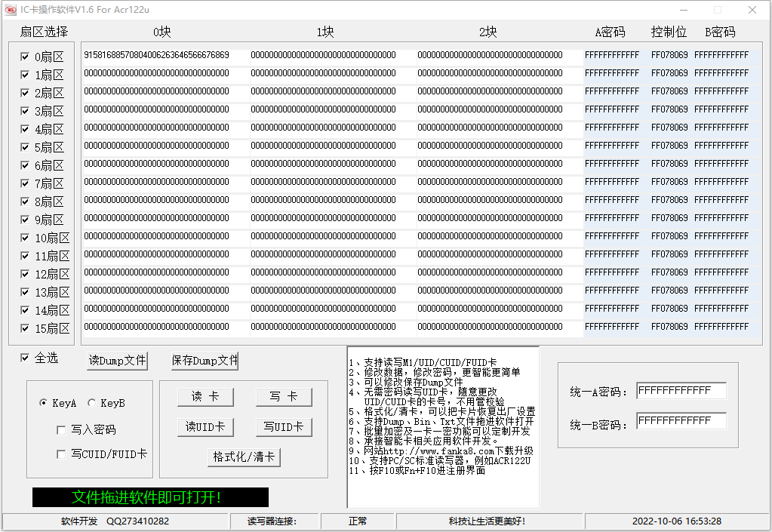Click the 格式化/清卡 button
The height and width of the screenshot is (532, 772).
coord(244,457)
